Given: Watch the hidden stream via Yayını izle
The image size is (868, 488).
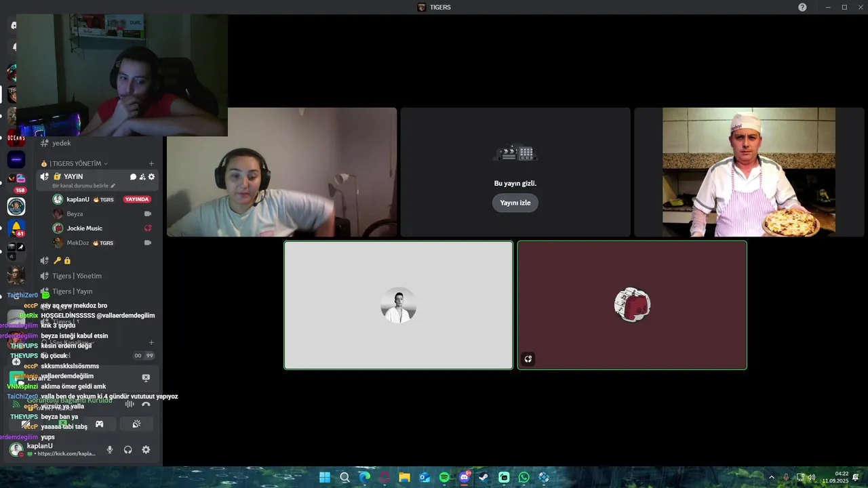Looking at the screenshot, I should pos(515,203).
